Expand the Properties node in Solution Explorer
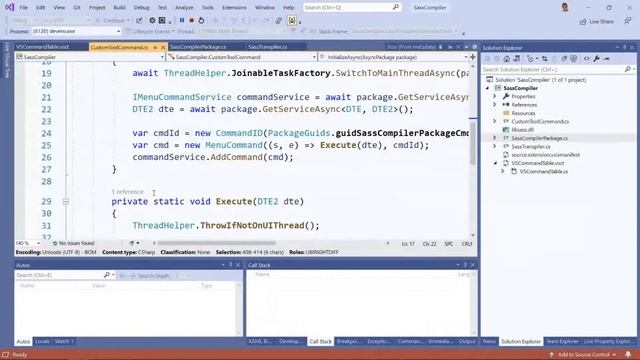Screen dimensions: 640x360 coord(495,96)
